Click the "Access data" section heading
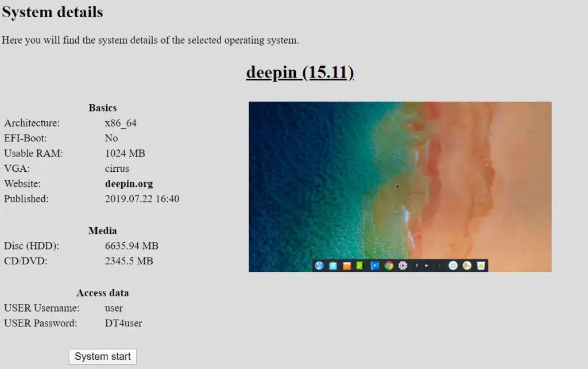The image size is (588, 369). coord(103,293)
